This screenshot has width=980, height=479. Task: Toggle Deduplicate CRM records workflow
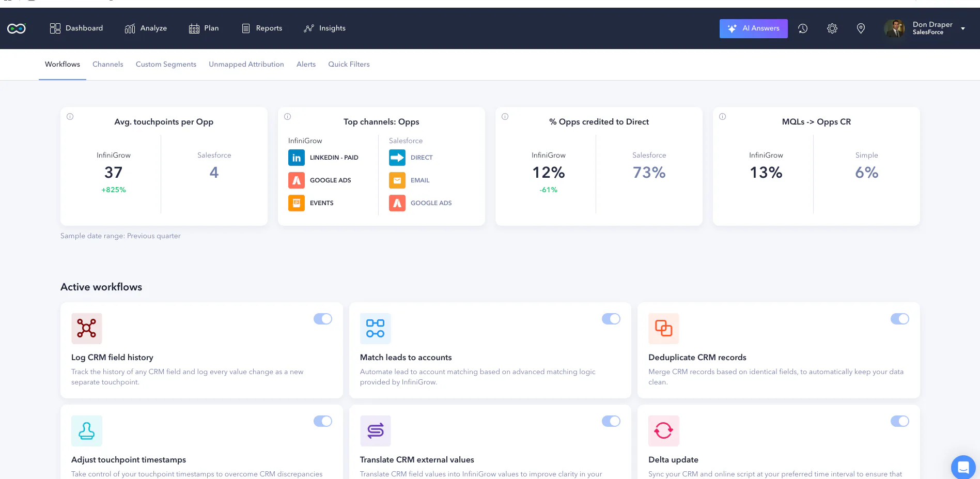[900, 319]
